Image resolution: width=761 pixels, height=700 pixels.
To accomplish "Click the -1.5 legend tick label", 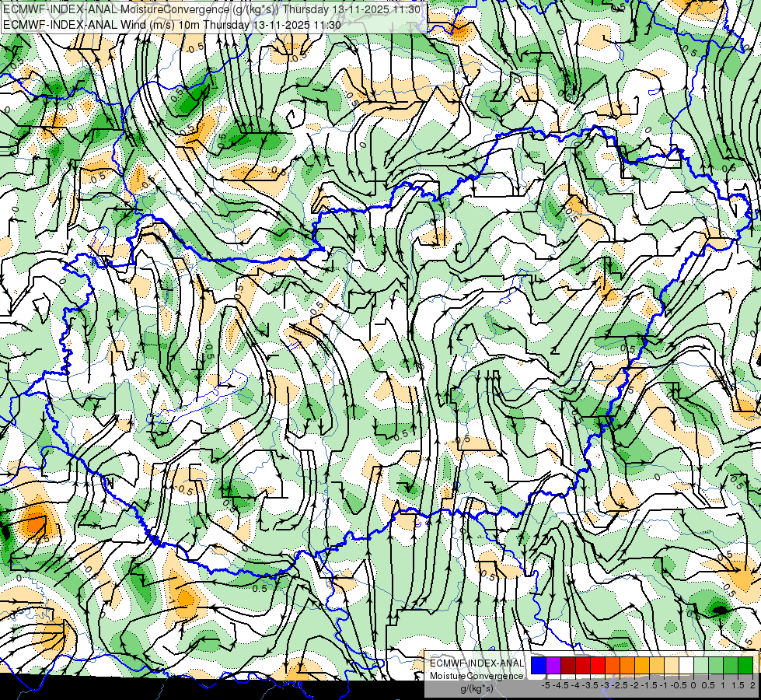I will [x=651, y=685].
